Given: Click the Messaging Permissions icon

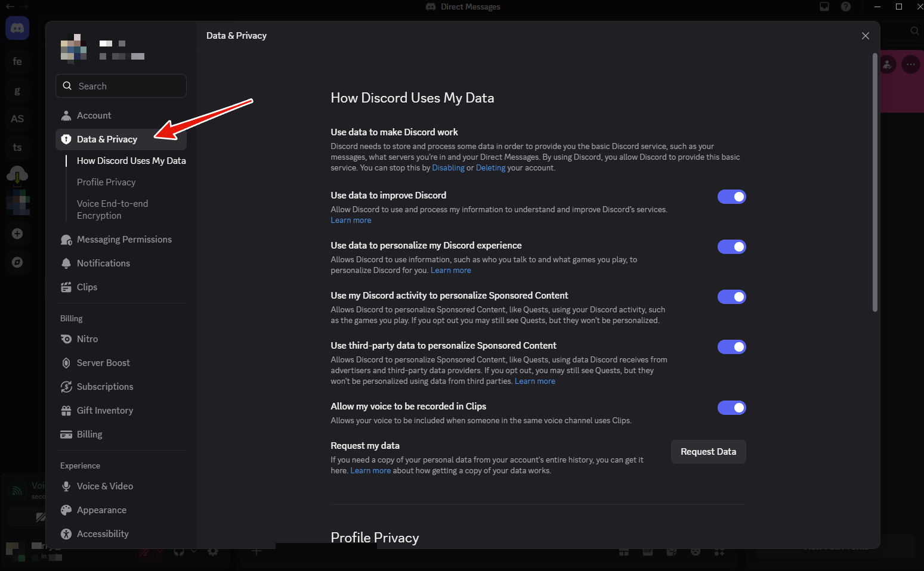Looking at the screenshot, I should (66, 240).
